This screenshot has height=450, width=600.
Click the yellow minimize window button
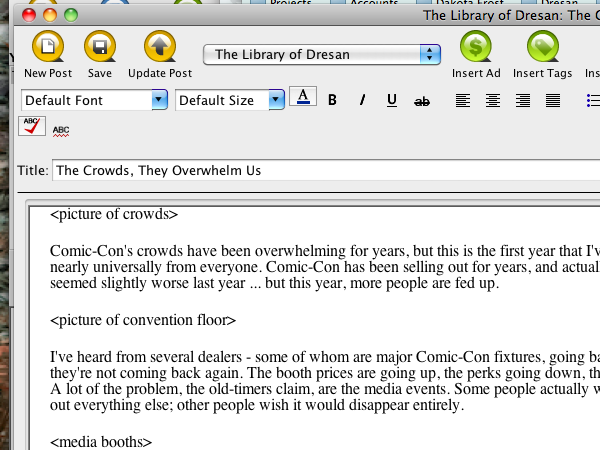point(50,15)
